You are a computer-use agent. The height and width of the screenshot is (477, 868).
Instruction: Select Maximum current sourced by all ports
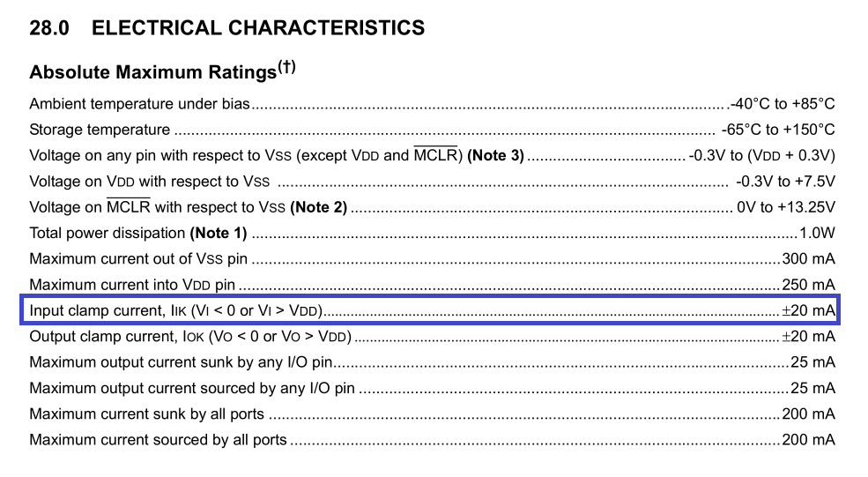(x=159, y=440)
